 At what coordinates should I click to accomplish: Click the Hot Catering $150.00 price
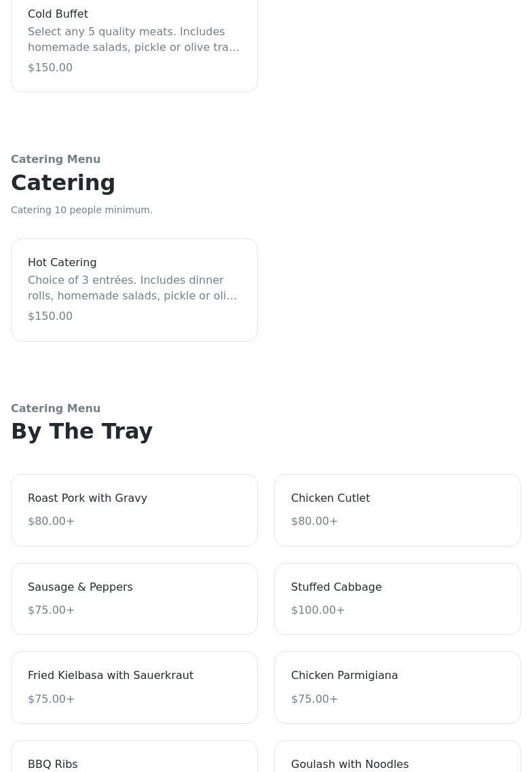click(x=50, y=316)
